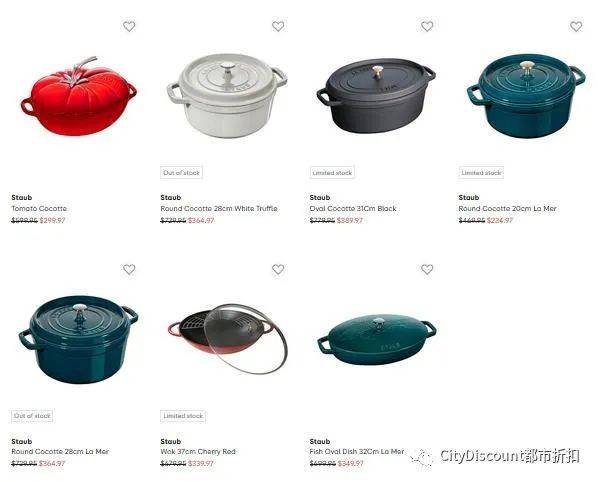
Task: Heart the Fish Oval Dish 32cm La Mer
Action: tap(427, 270)
